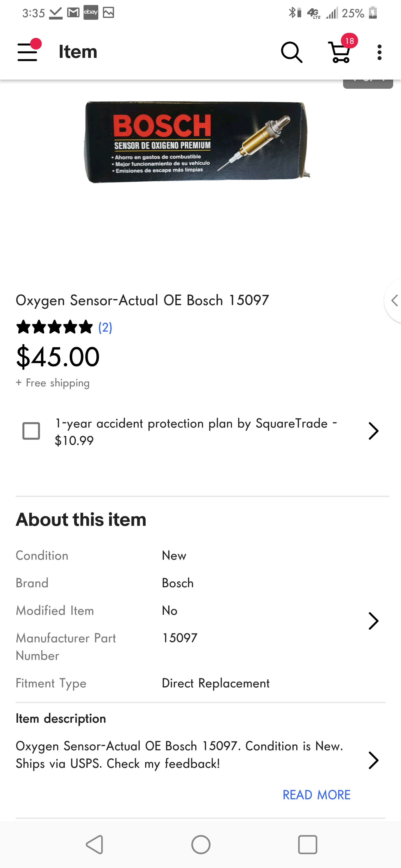
Task: Expand the About this item specifics chevron
Action: 373,621
